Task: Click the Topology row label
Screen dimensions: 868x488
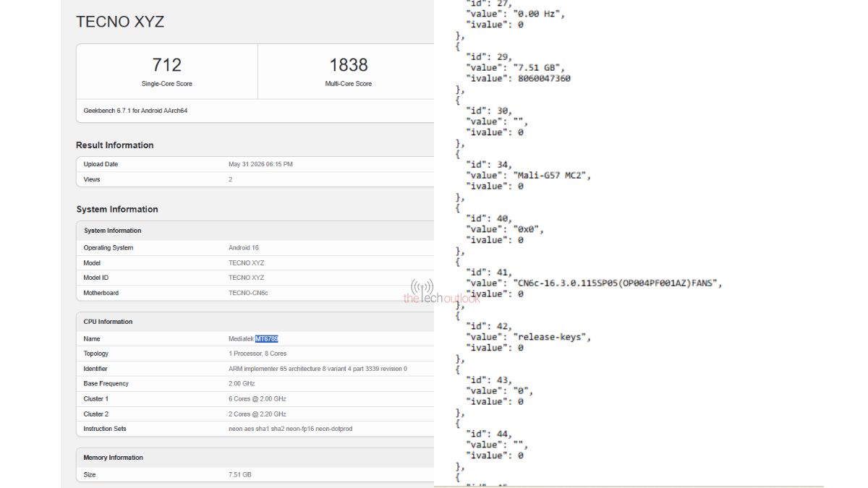Action: coord(96,354)
